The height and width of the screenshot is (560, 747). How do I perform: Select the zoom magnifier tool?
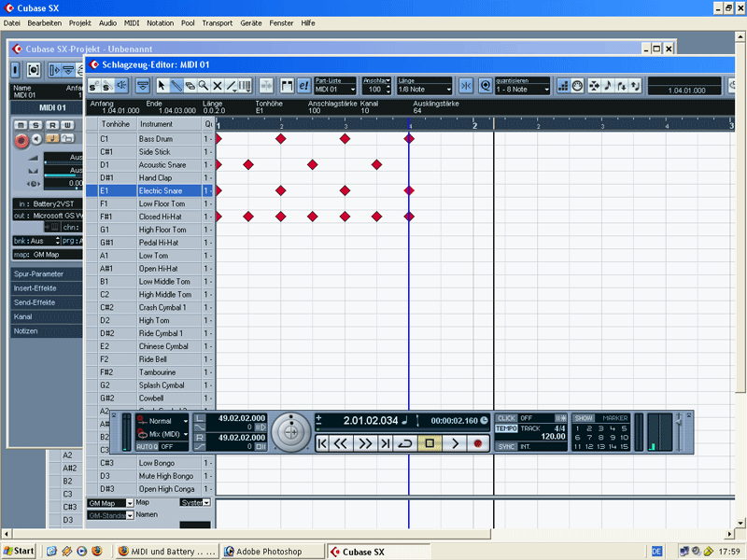point(204,86)
